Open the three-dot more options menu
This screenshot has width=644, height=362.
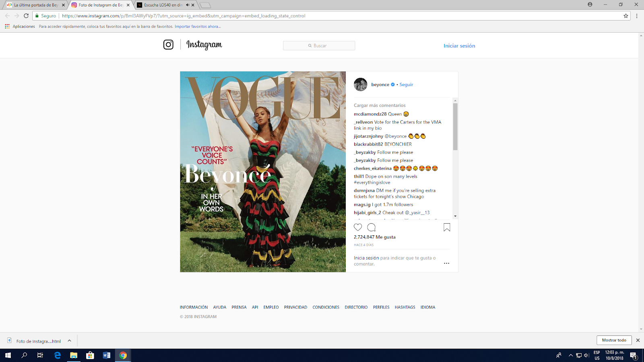pyautogui.click(x=446, y=263)
